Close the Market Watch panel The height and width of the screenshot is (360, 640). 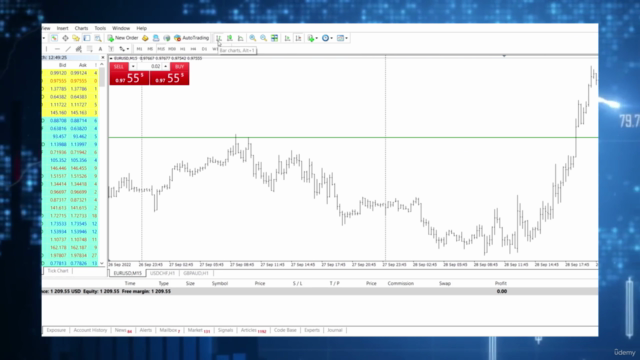click(103, 58)
